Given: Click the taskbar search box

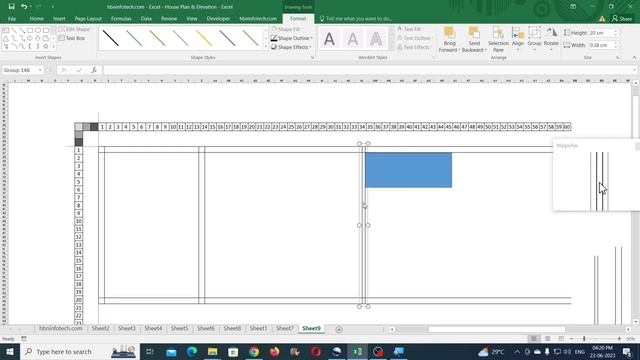Looking at the screenshot, I should [x=80, y=351].
